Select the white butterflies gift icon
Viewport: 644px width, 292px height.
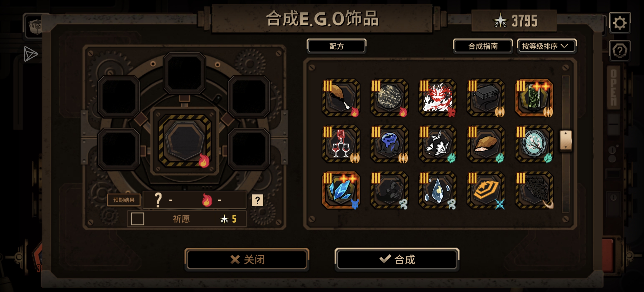click(x=437, y=144)
